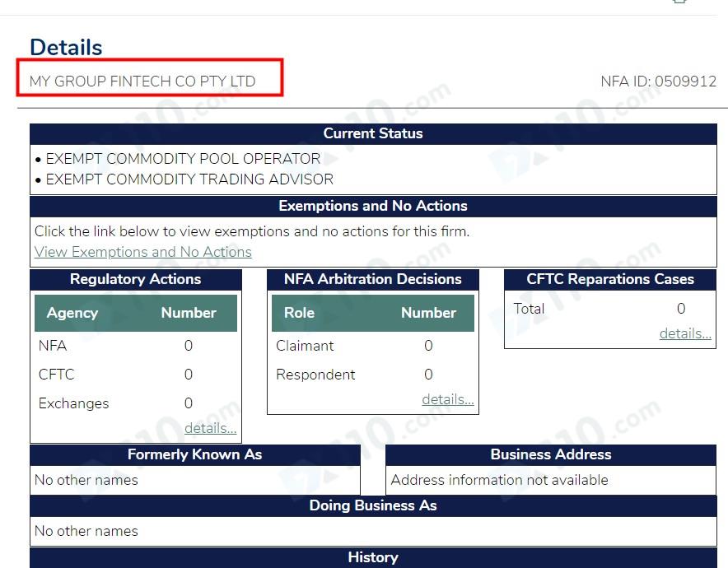Image resolution: width=728 pixels, height=568 pixels.
Task: Click the exemptions instruction sentence
Action: click(252, 231)
